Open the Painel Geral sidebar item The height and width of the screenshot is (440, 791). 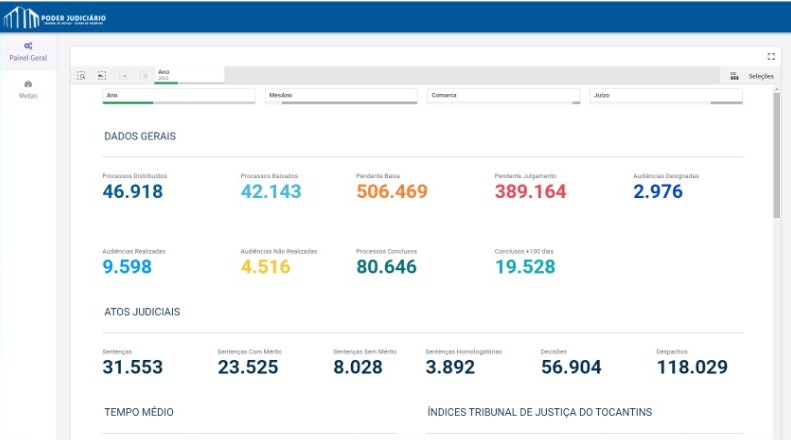pos(28,52)
